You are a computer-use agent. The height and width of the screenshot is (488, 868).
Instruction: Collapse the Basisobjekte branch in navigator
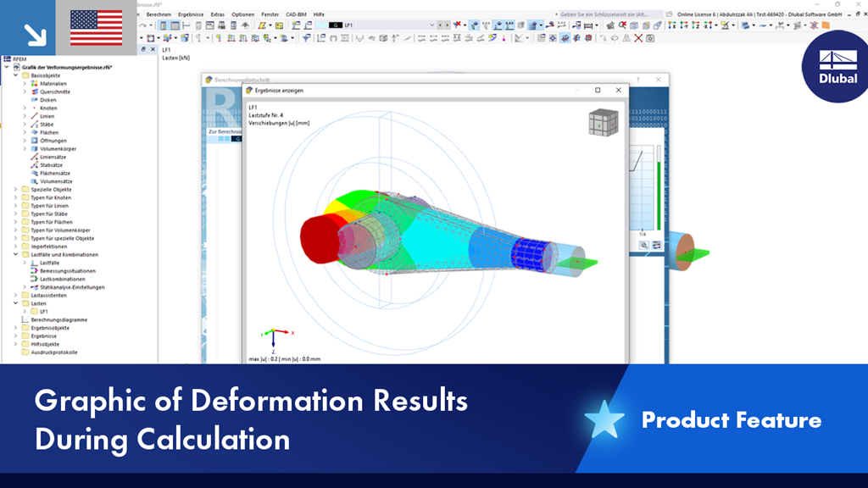pyautogui.click(x=15, y=75)
